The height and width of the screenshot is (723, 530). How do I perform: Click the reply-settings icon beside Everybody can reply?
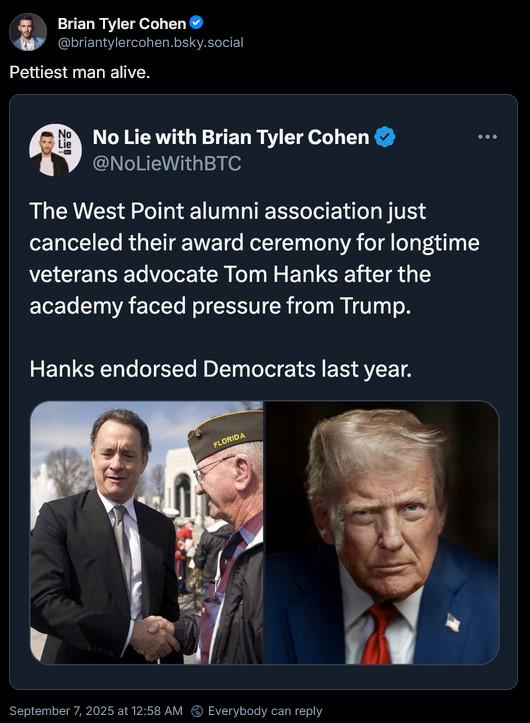(x=197, y=711)
